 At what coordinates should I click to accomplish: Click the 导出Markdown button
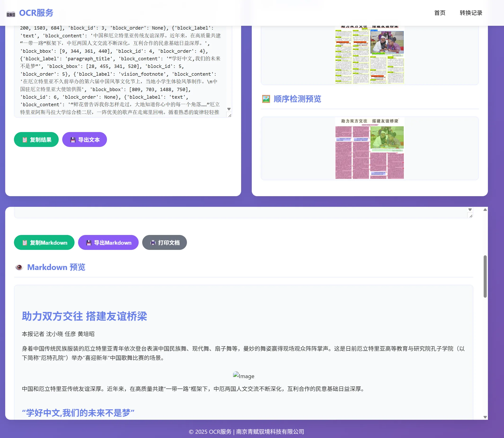pos(108,243)
